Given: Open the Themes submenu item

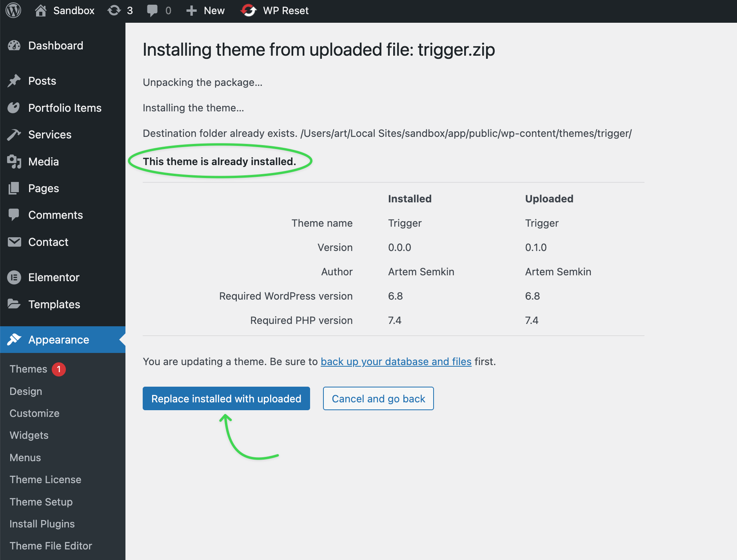Looking at the screenshot, I should pos(28,369).
